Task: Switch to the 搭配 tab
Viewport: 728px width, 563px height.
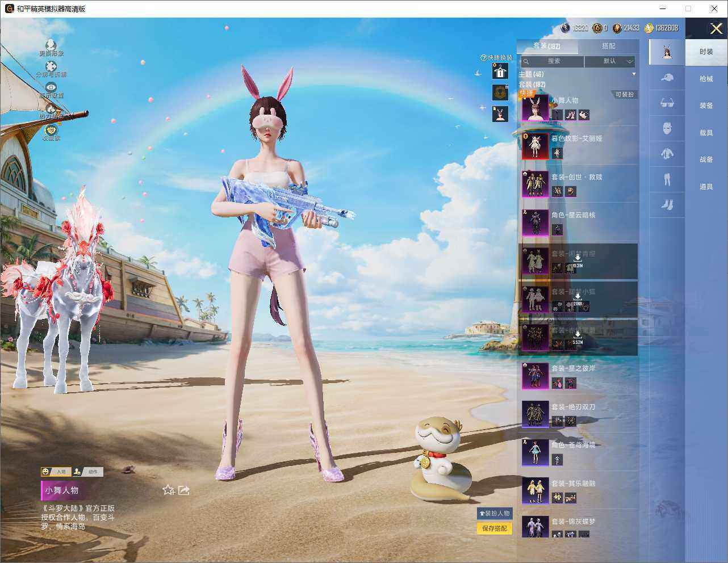Action: [x=609, y=46]
